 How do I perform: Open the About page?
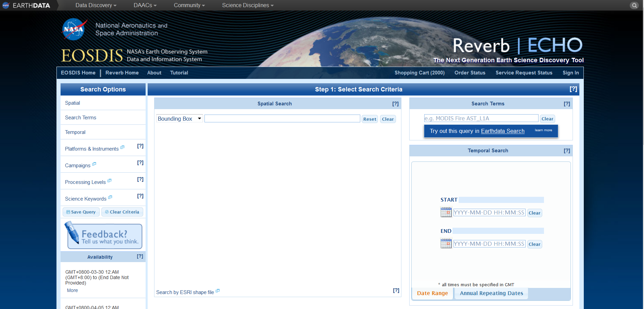coord(154,73)
